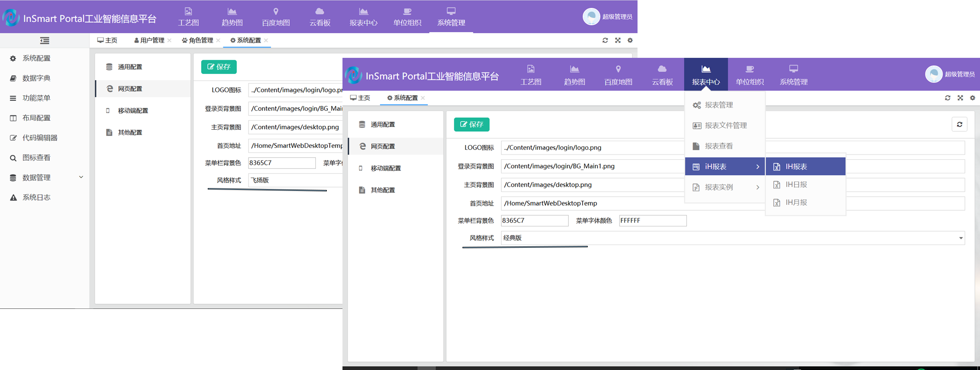
Task: Click the refresh icon in the front window's tab bar
Action: [x=948, y=98]
